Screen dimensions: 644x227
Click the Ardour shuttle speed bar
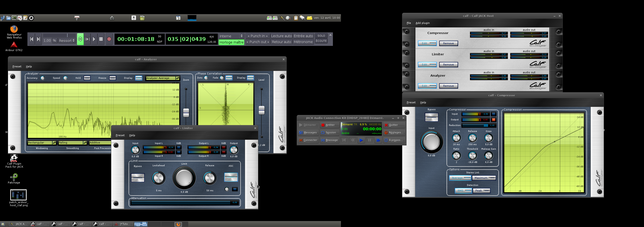coord(59,35)
